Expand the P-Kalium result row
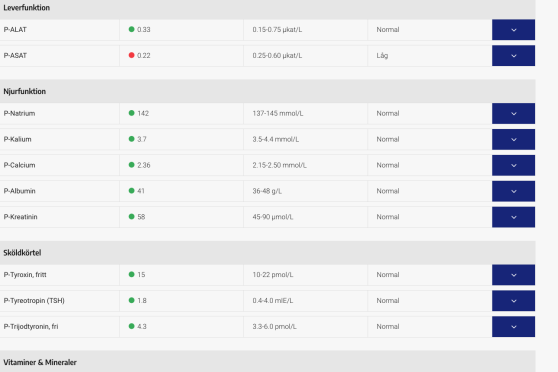This screenshot has width=558, height=372. coord(513,139)
